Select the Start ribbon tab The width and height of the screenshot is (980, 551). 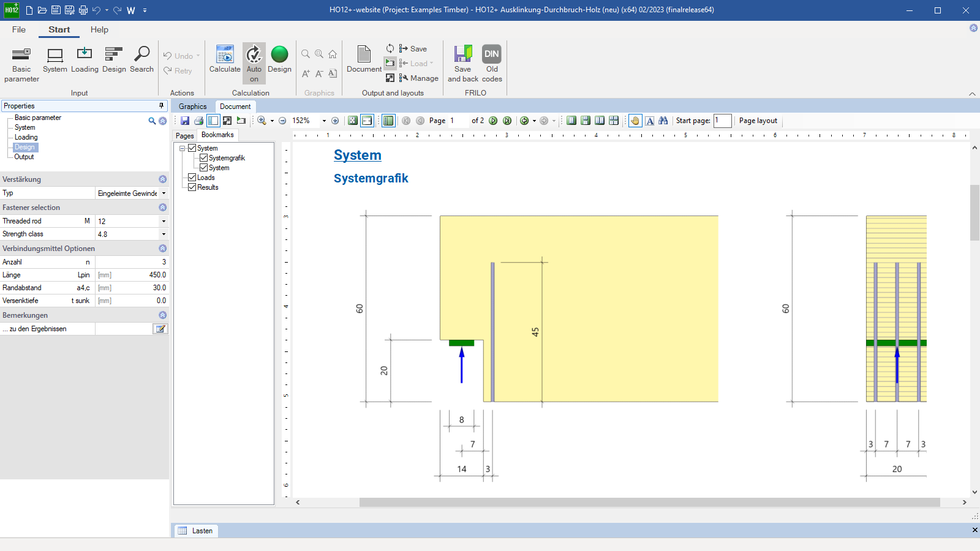tap(59, 29)
